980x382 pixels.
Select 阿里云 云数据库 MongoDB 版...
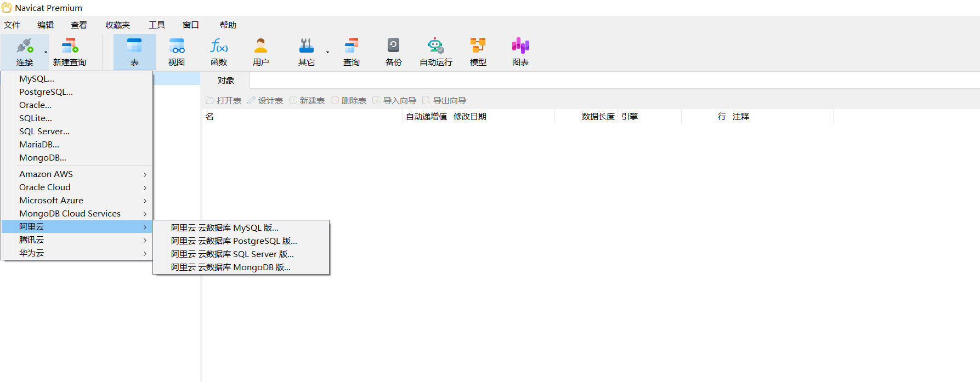click(x=241, y=267)
